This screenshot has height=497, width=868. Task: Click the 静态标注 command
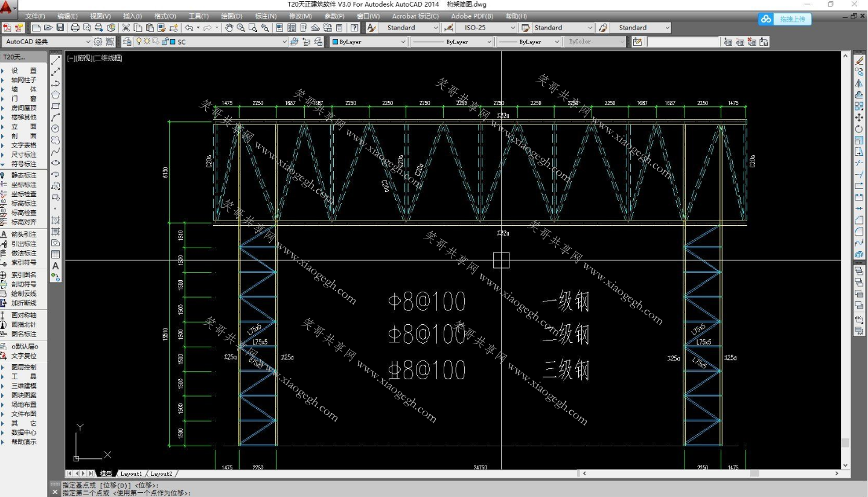24,176
